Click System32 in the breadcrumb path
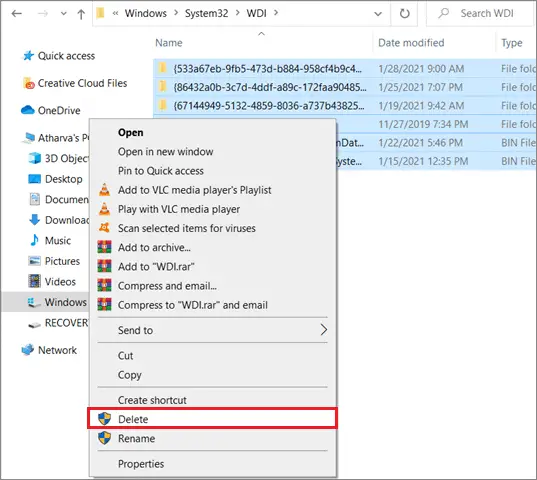This screenshot has height=480, width=537. pyautogui.click(x=207, y=13)
